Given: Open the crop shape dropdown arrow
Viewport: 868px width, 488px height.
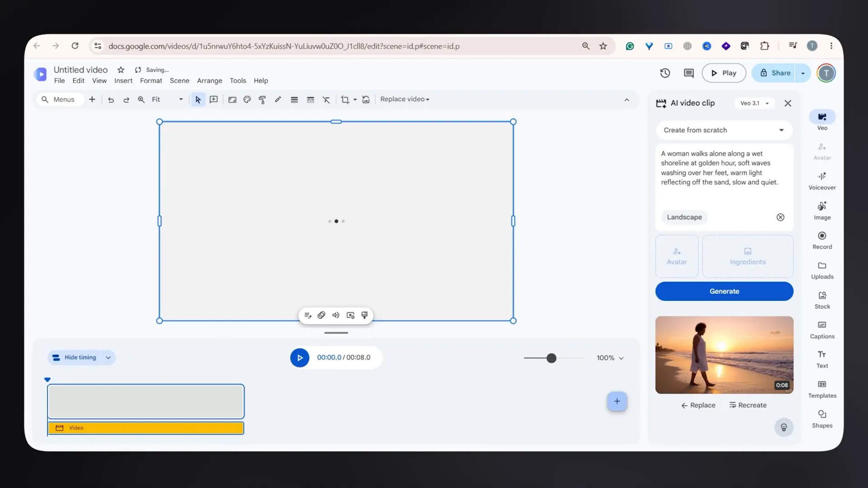Looking at the screenshot, I should coord(355,100).
